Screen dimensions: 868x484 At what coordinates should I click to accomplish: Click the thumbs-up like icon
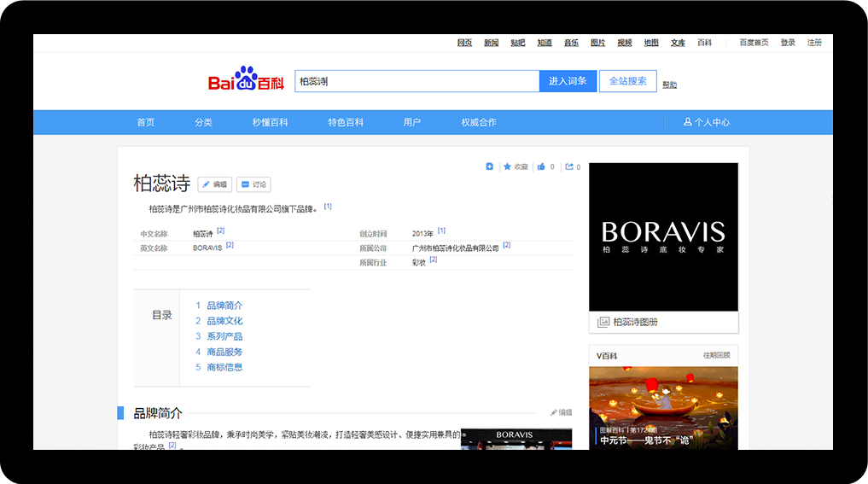point(541,166)
